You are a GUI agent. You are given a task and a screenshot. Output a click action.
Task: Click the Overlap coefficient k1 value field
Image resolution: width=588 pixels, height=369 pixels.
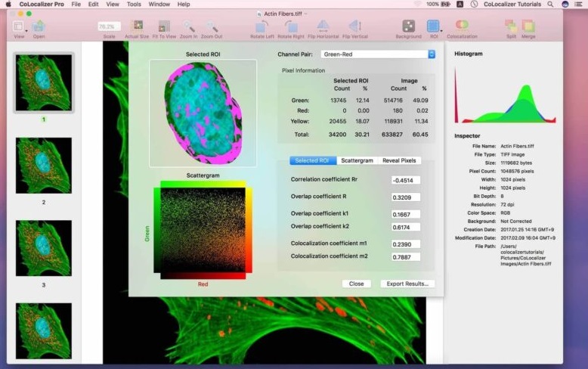pyautogui.click(x=405, y=215)
